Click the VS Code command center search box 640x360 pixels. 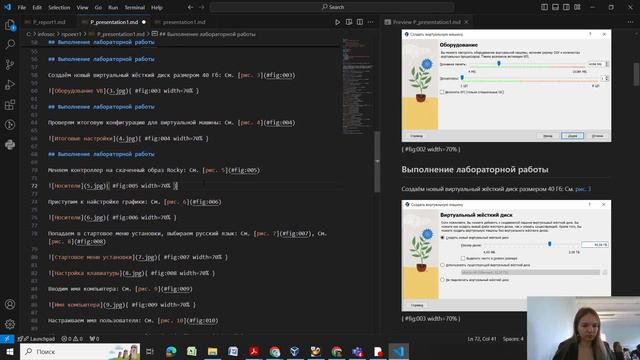coord(332,7)
